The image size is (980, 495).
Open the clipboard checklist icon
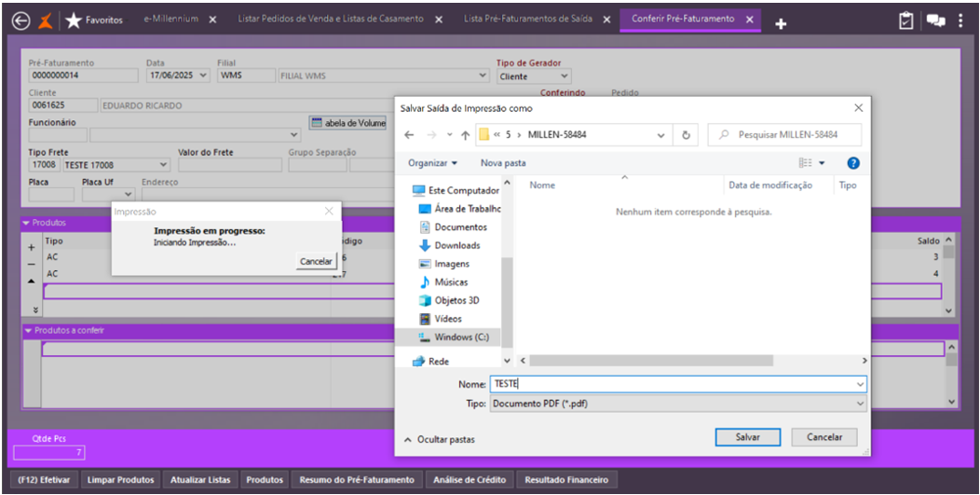pos(905,21)
